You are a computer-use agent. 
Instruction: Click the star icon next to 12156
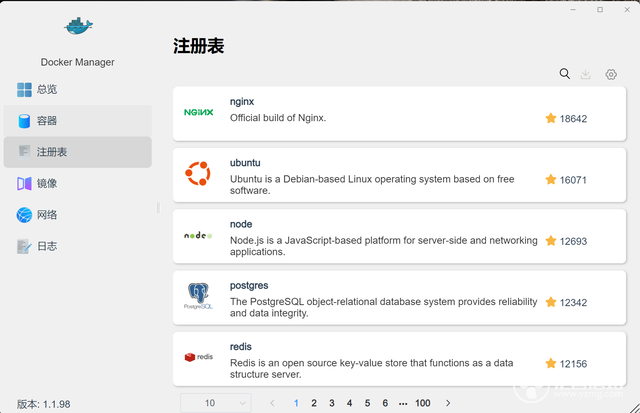pos(551,363)
